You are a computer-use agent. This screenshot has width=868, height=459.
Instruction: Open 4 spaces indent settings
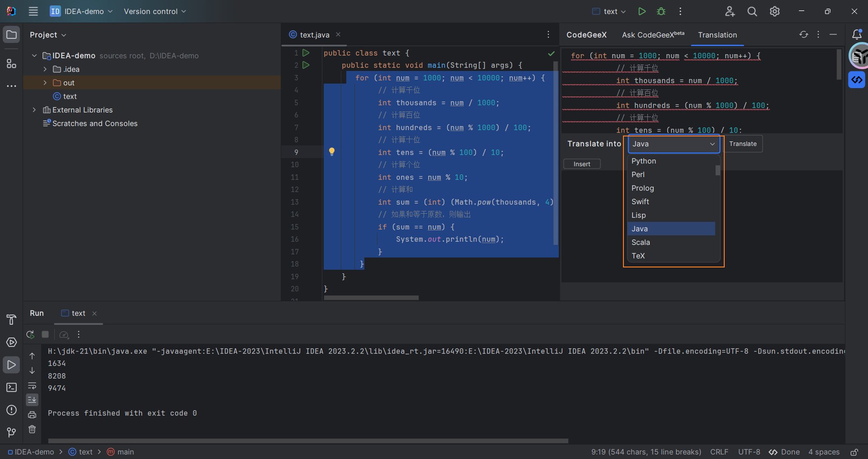(x=824, y=452)
